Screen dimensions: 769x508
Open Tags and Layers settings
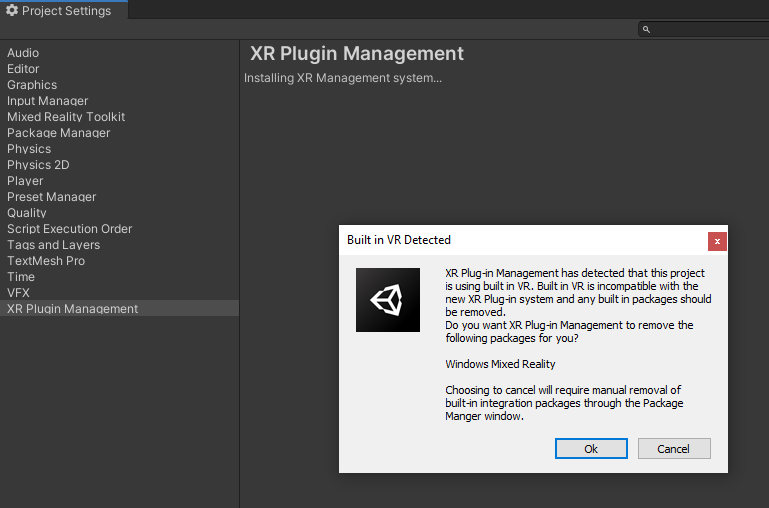[x=119, y=245]
